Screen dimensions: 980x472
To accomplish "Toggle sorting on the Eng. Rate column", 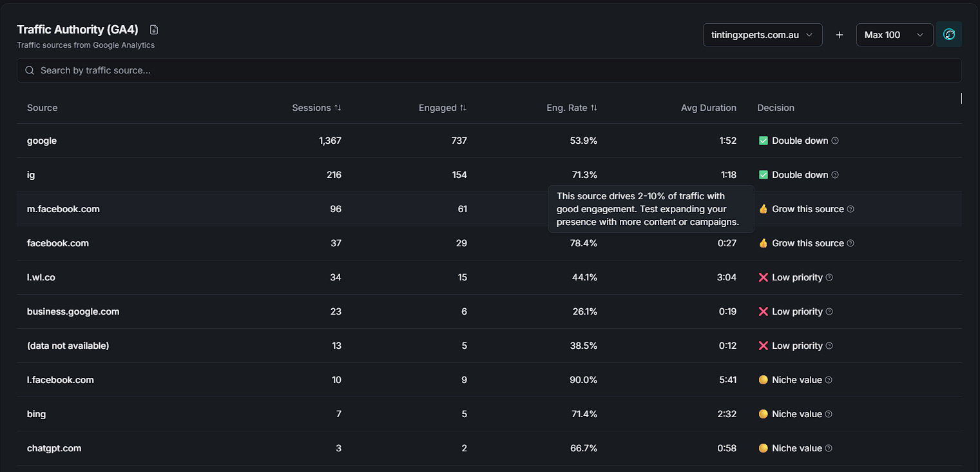I will [595, 108].
